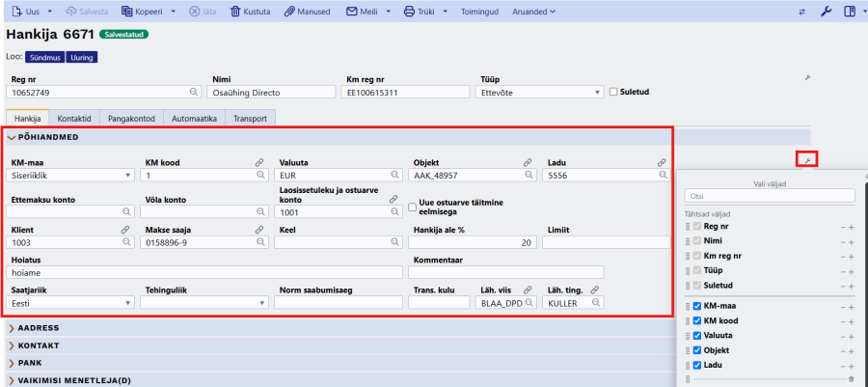Click the link icon next to KM kood
The image size is (868, 387).
259,163
